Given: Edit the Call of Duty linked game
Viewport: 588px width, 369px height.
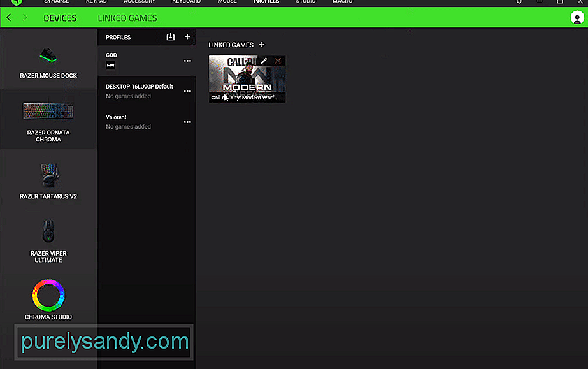Looking at the screenshot, I should (264, 61).
